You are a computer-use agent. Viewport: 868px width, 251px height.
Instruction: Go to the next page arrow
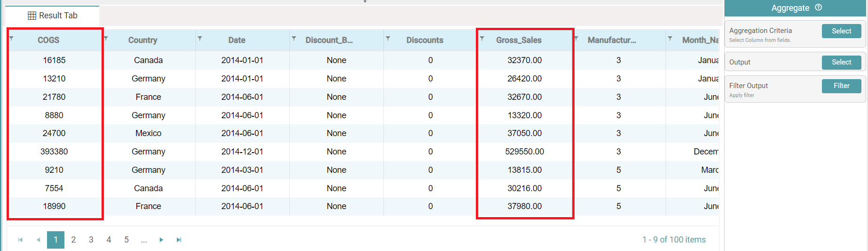(x=161, y=240)
